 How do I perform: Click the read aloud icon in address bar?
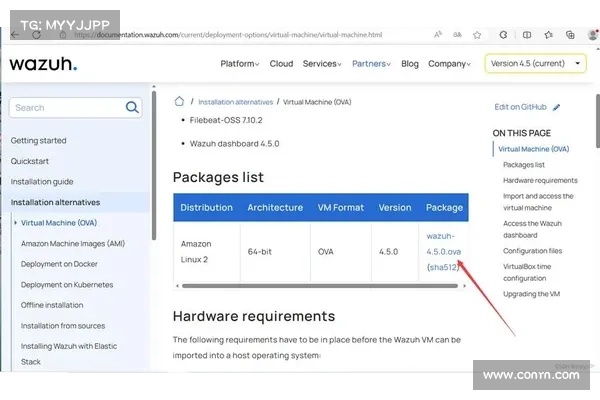tap(438, 35)
